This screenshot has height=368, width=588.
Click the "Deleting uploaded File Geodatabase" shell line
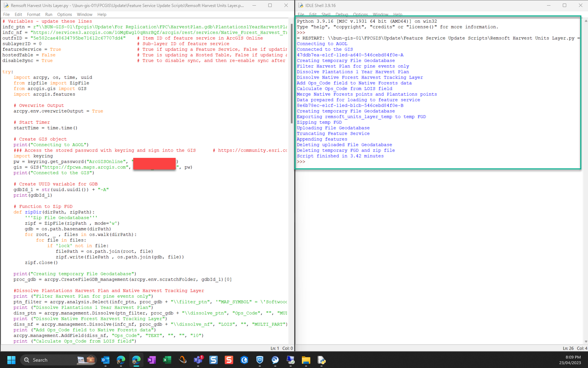pyautogui.click(x=344, y=145)
